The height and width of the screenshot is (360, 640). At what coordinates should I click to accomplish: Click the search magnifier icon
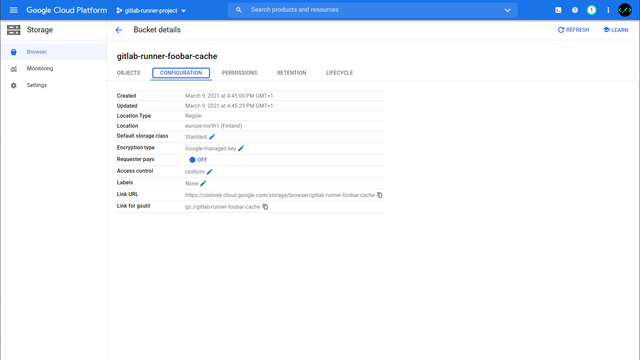239,10
